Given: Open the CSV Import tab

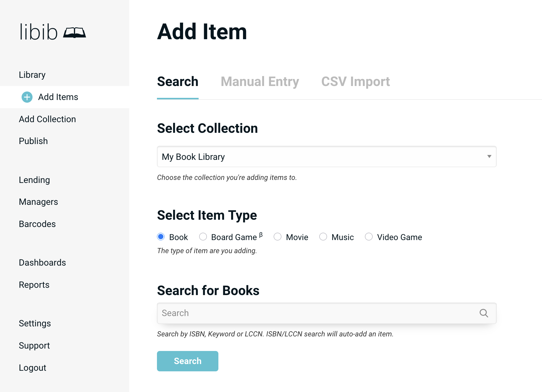Looking at the screenshot, I should (x=355, y=81).
